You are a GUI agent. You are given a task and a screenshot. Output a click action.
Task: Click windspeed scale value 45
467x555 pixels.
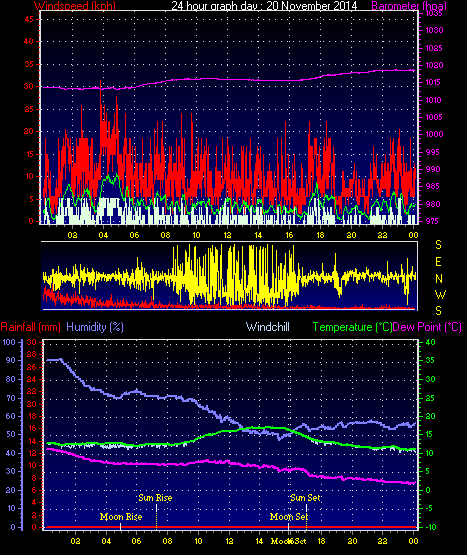[29, 19]
